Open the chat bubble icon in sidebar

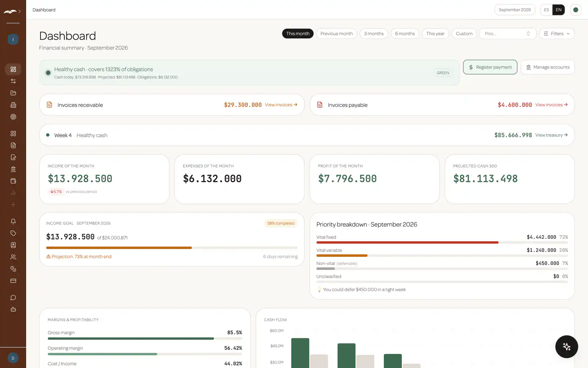coord(13,297)
